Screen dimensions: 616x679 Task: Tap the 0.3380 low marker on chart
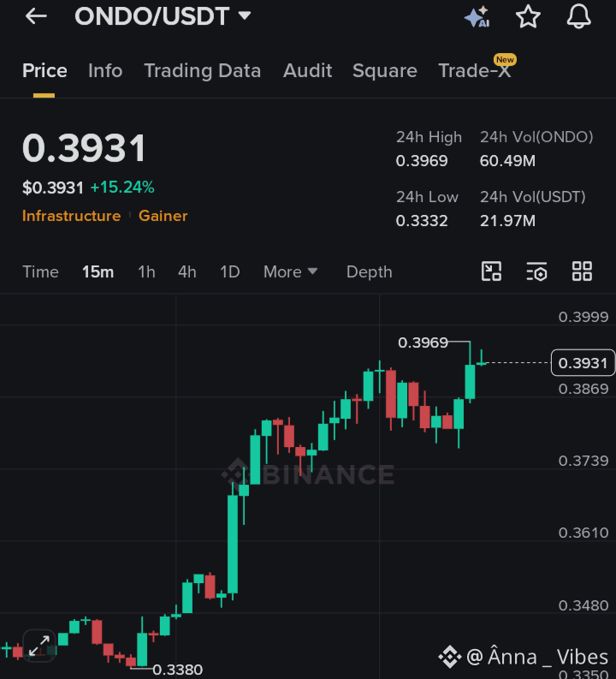coord(177,670)
